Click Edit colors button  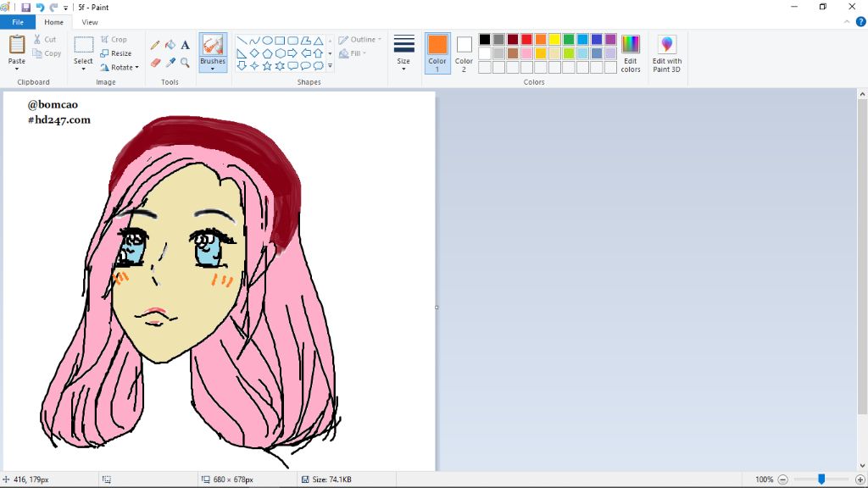click(631, 53)
